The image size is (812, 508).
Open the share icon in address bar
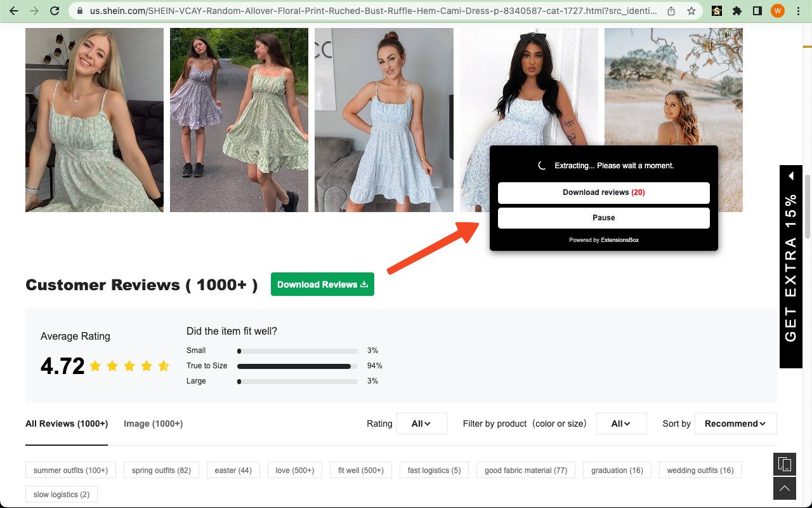671,11
